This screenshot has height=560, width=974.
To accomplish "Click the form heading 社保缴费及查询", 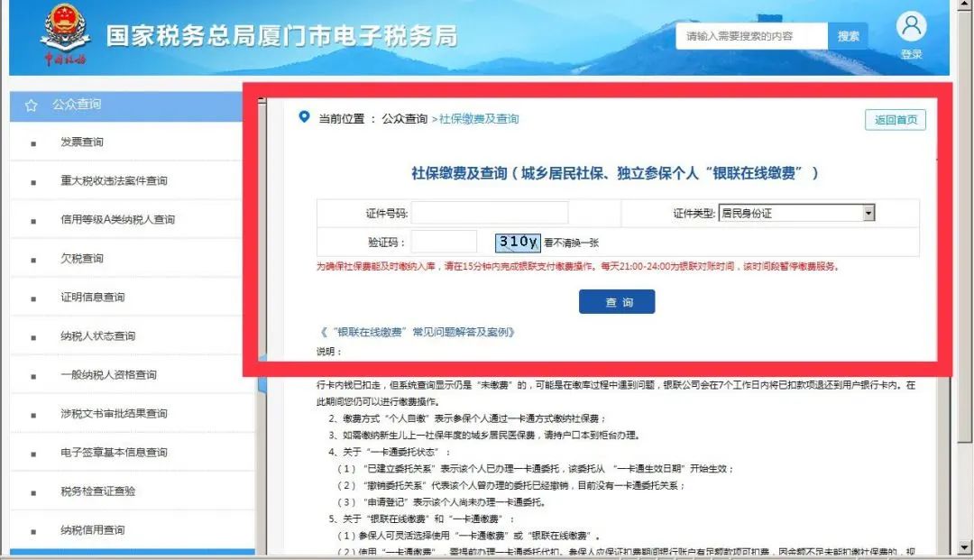I will (x=614, y=173).
